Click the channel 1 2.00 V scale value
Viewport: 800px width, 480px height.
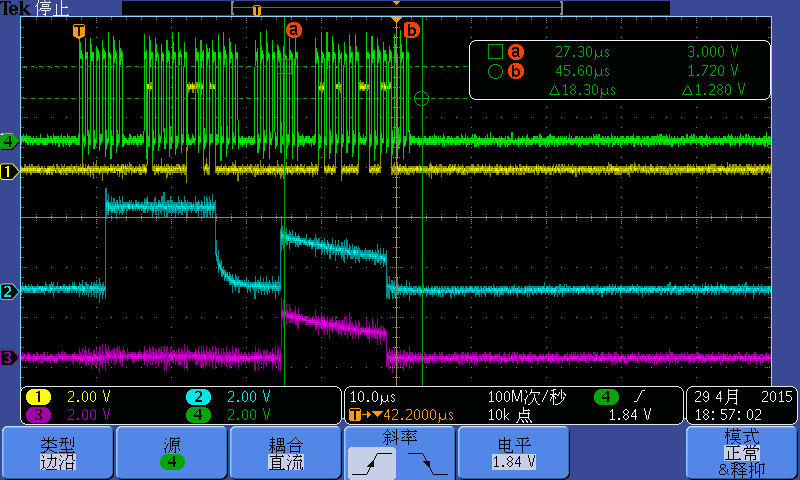click(x=89, y=396)
